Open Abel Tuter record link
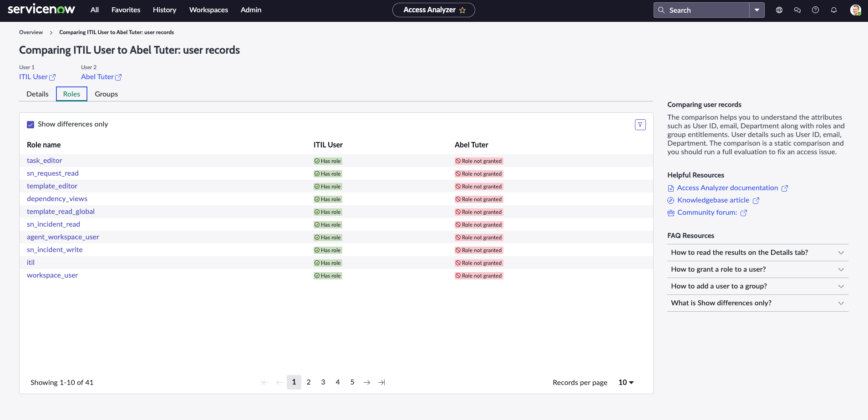 pos(97,77)
